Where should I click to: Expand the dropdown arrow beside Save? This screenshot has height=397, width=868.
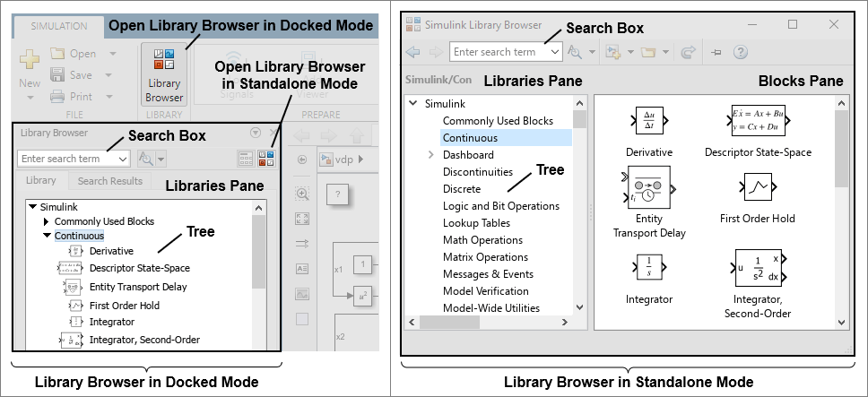[108, 75]
